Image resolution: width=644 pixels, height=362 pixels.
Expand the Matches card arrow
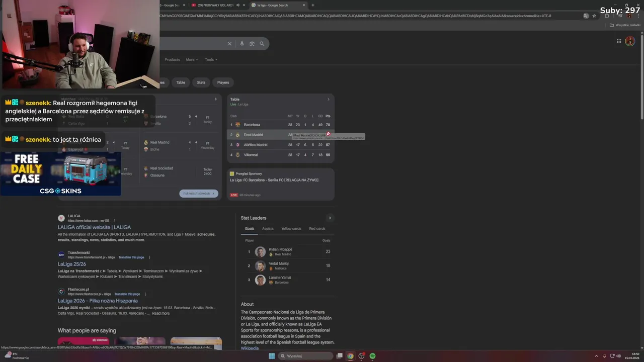[216, 99]
